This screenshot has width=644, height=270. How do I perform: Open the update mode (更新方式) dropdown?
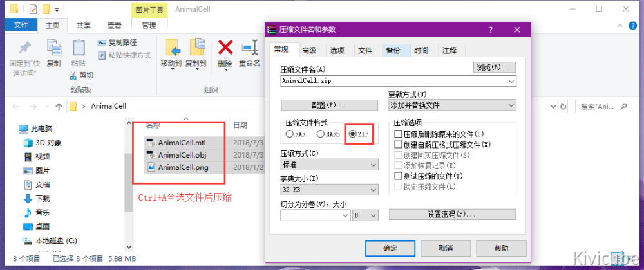[x=452, y=105]
